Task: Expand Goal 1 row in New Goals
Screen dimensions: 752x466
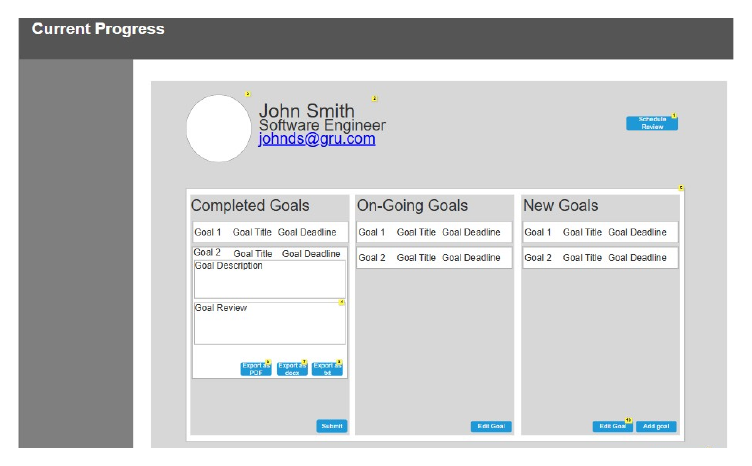Action: click(600, 232)
